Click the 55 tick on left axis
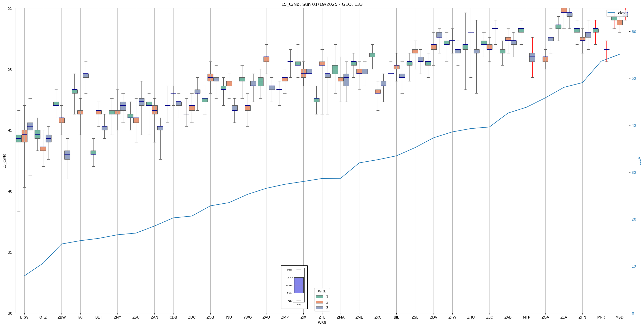The width and height of the screenshot is (644, 327). 10,8
